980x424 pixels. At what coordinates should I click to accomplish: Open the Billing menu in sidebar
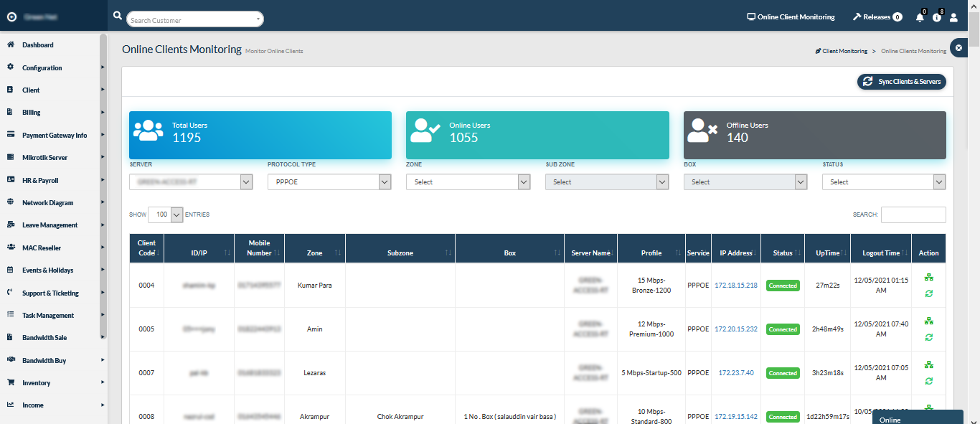click(x=32, y=112)
